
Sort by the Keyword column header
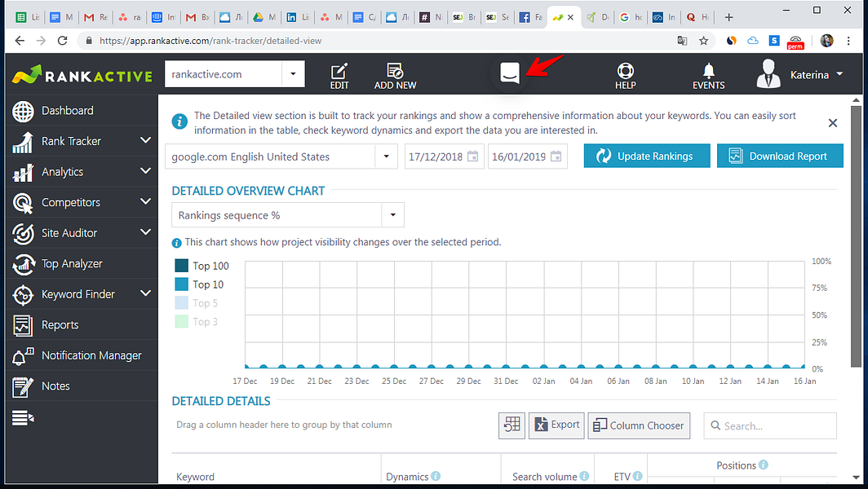click(x=195, y=476)
